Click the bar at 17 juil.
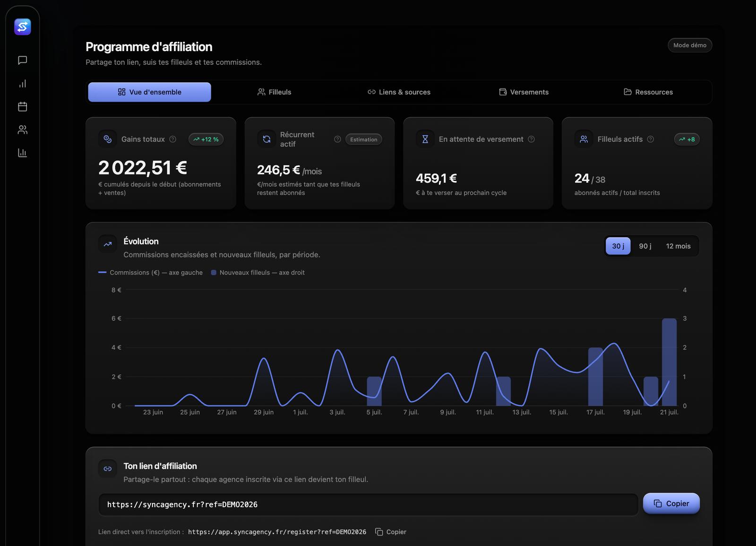Viewport: 756px width, 546px height. [595, 377]
